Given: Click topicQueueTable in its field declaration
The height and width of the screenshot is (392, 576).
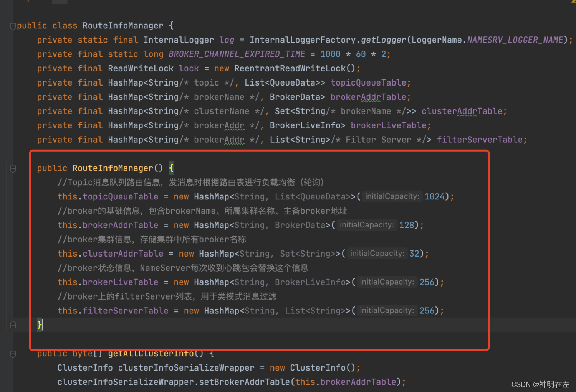Looking at the screenshot, I should coord(368,82).
